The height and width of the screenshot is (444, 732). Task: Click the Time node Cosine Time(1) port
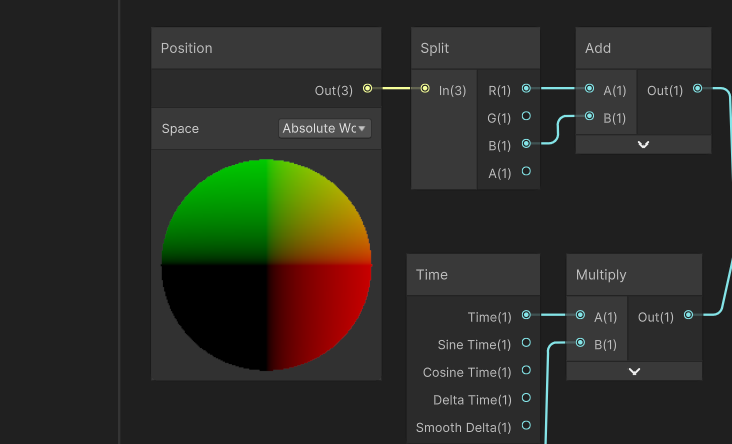(x=526, y=371)
